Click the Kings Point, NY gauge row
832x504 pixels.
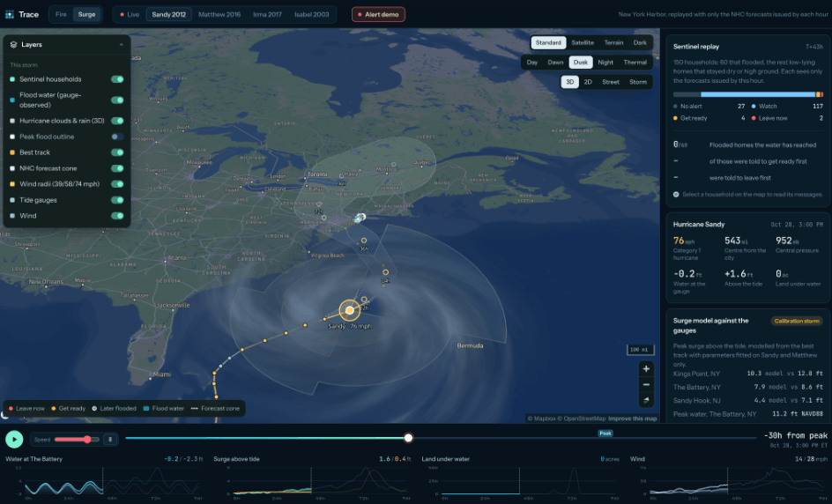click(748, 374)
